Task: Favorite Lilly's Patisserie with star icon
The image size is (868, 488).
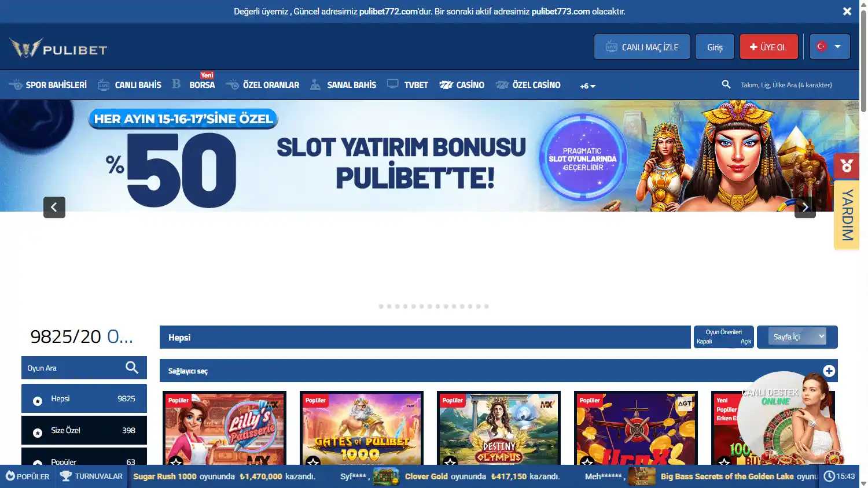Action: coord(176,461)
